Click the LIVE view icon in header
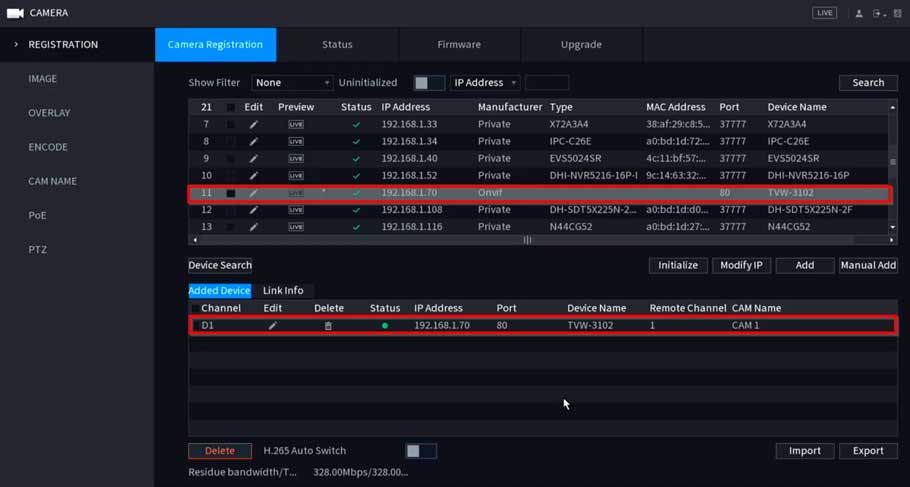The height and width of the screenshot is (487, 910). [x=824, y=13]
